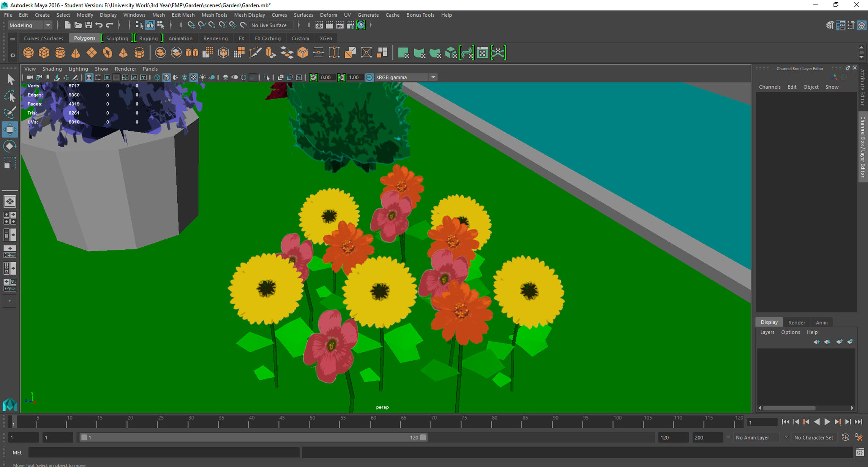Image resolution: width=868 pixels, height=467 pixels.
Task: Click the polygon cone shelf icon
Action: [76, 52]
